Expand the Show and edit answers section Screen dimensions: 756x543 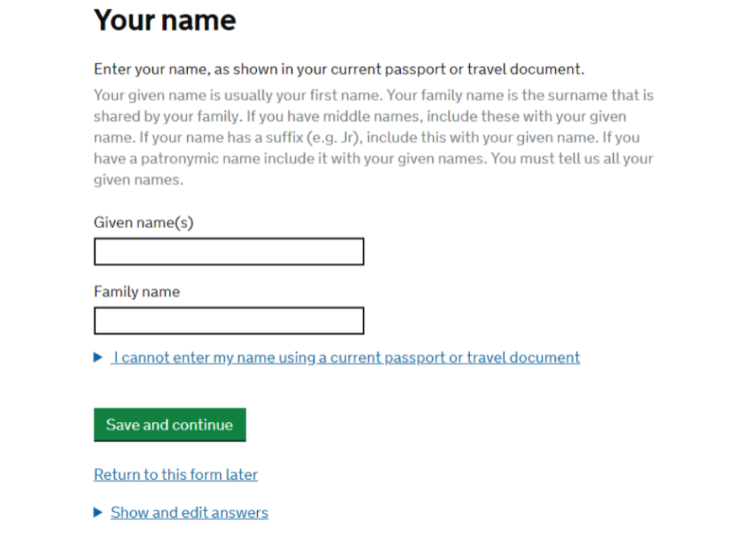click(x=189, y=513)
